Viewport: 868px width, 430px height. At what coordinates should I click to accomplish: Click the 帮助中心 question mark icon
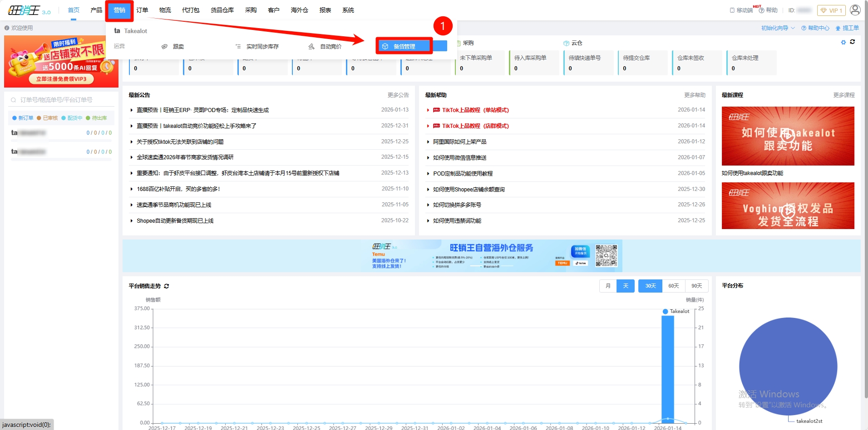pos(804,28)
